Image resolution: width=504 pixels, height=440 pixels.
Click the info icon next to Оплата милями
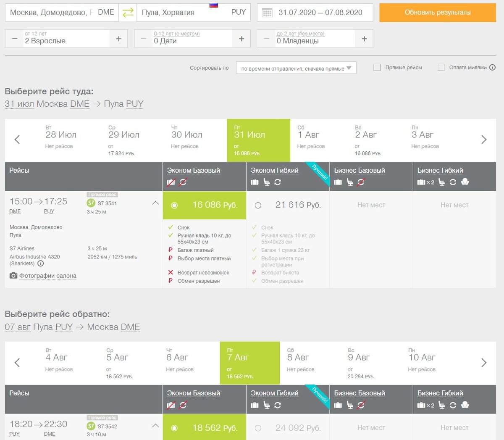pyautogui.click(x=492, y=67)
